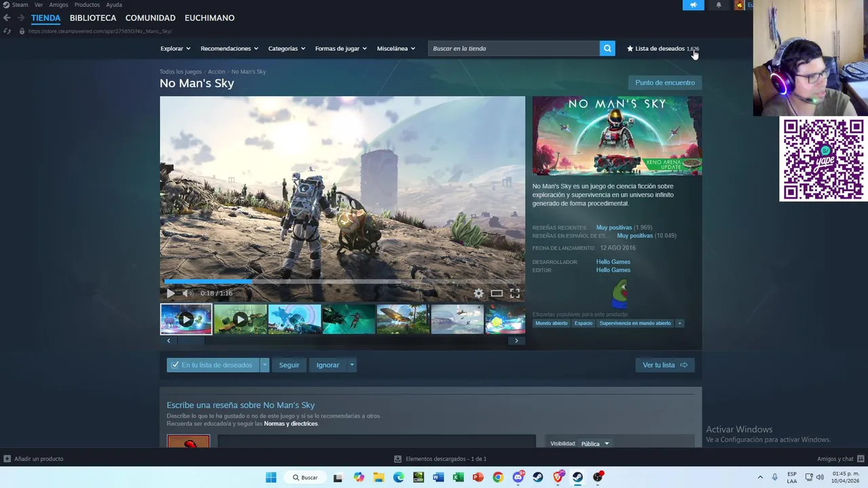The width and height of the screenshot is (868, 488).
Task: Go forward with the Steam forward arrow
Action: coord(20,18)
